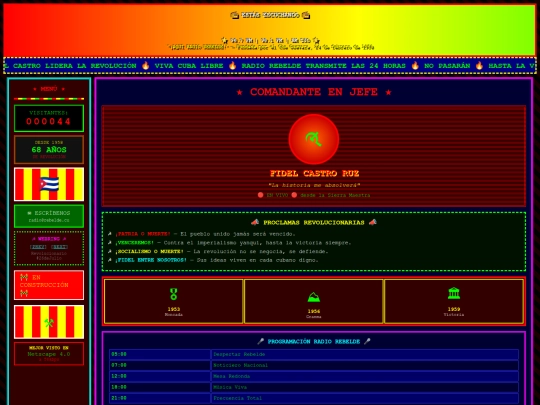Click the star right of COMANDANTE EN JEFE

(388, 92)
